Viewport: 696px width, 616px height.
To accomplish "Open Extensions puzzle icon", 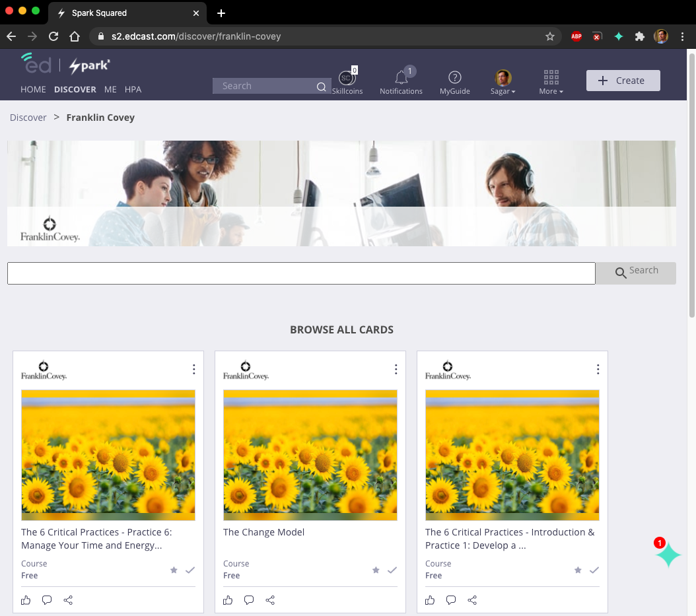I will (640, 36).
